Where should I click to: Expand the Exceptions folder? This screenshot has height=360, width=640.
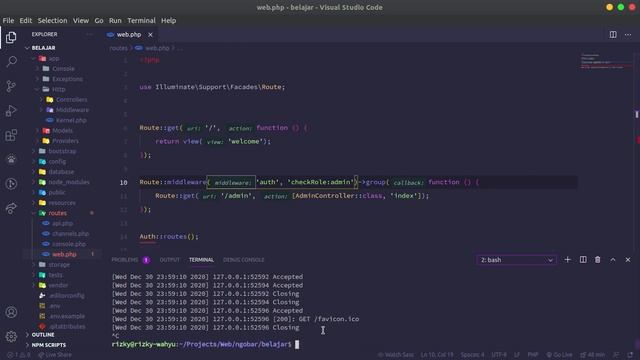tap(38, 79)
